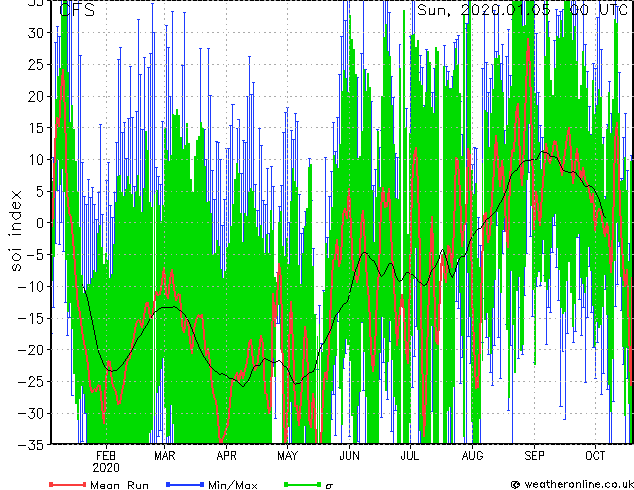Click the MAY x-axis label
634x490 pixels.
[287, 456]
